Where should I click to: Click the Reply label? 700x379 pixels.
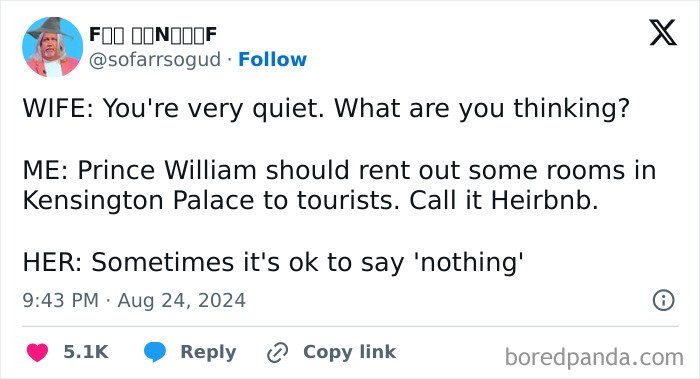click(208, 352)
